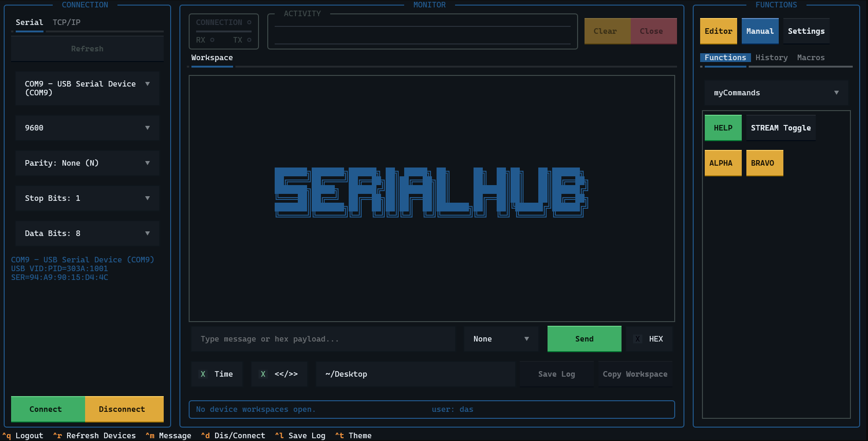This screenshot has width=868, height=441.
Task: Click the Close workspace button
Action: (654, 31)
